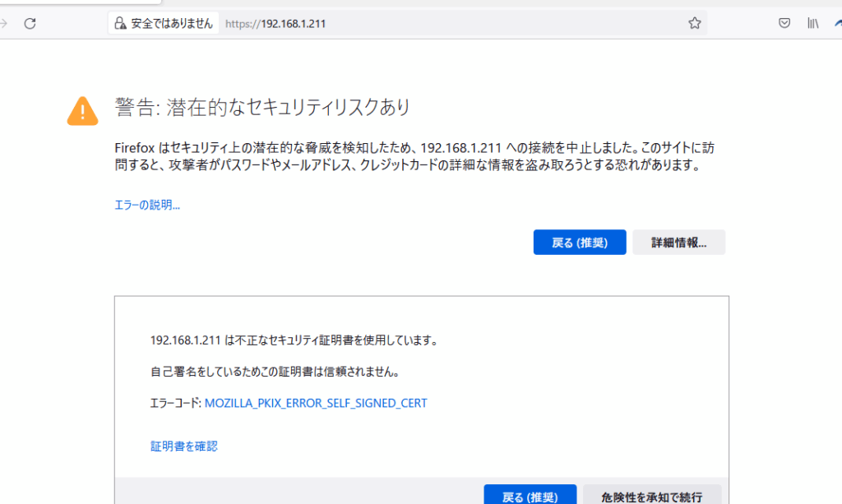Image resolution: width=842 pixels, height=504 pixels.
Task: Click the 安全ではありません security label
Action: tap(172, 23)
